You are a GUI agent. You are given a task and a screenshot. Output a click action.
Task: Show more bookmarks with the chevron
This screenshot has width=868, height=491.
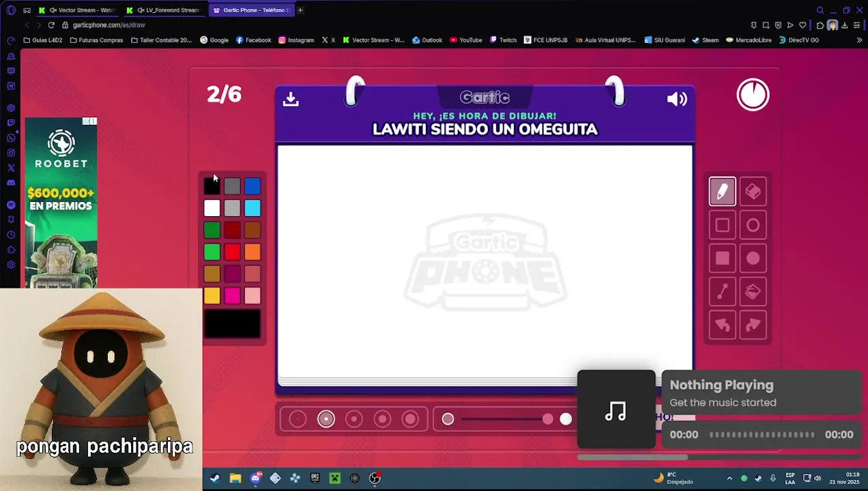coord(858,40)
